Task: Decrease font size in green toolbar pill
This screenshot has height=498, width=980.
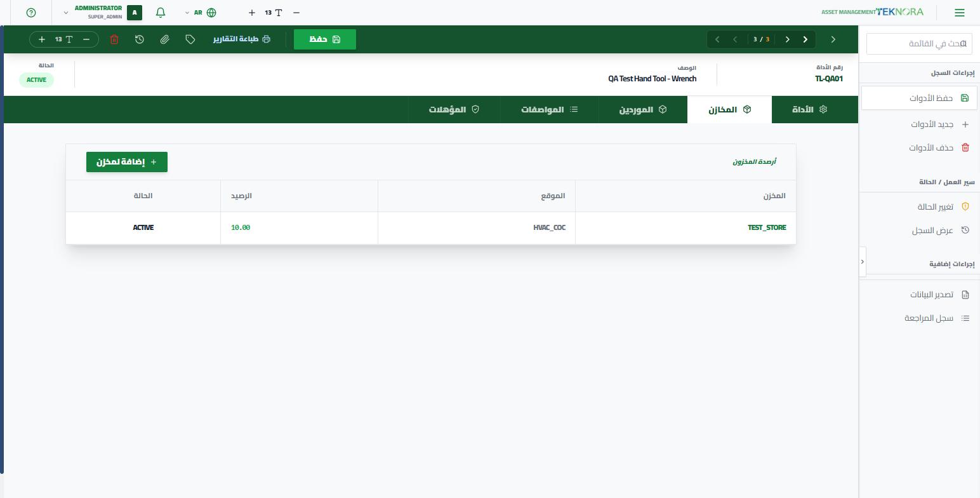Action: pos(86,39)
